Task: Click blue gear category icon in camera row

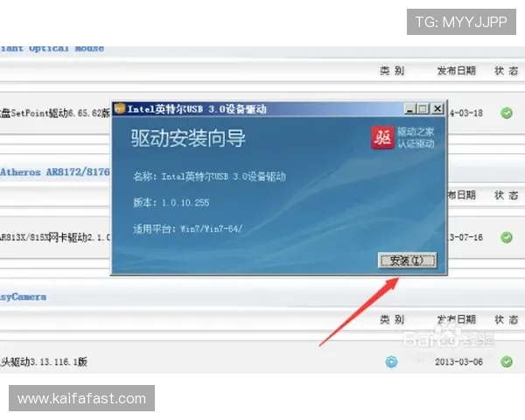Action: tap(391, 361)
